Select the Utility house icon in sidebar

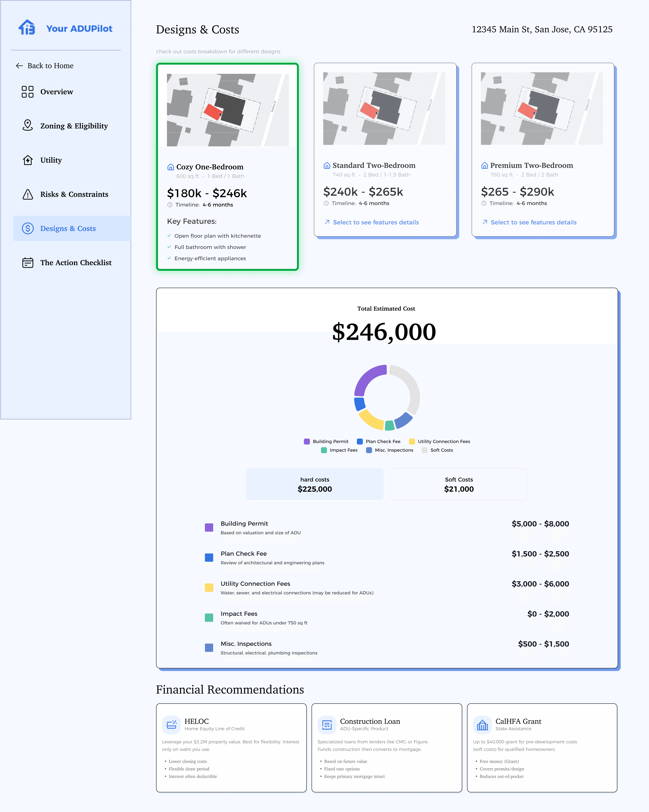tap(27, 160)
